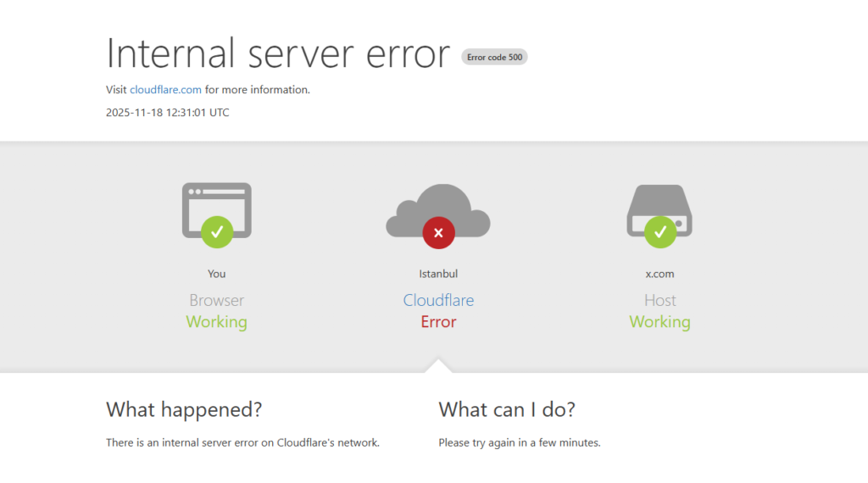Open the cloudflare.com link for more information
Image resolution: width=868 pixels, height=483 pixels.
165,90
